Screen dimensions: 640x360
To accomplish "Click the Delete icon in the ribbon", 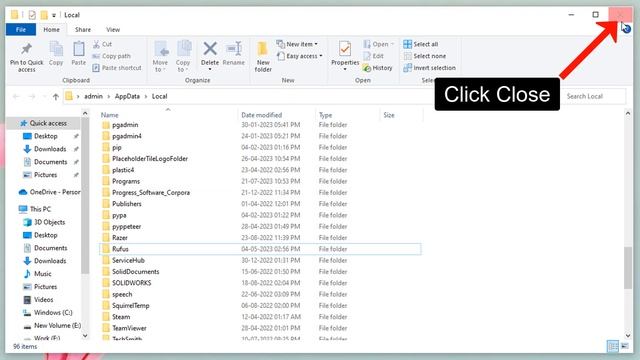I will pyautogui.click(x=210, y=49).
